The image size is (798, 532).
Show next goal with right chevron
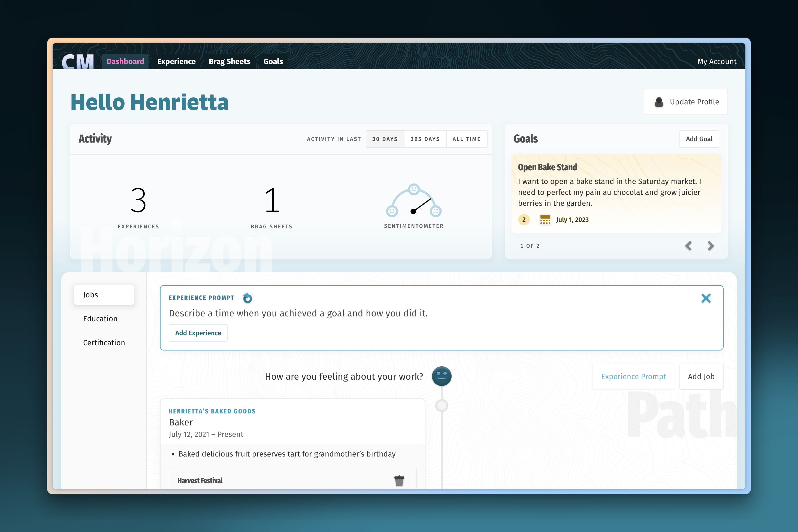(711, 246)
